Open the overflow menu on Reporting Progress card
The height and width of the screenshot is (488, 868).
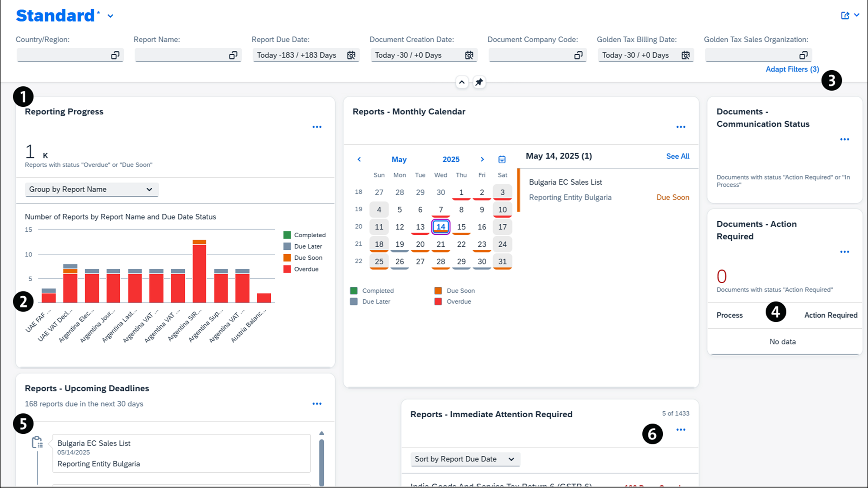click(x=317, y=127)
